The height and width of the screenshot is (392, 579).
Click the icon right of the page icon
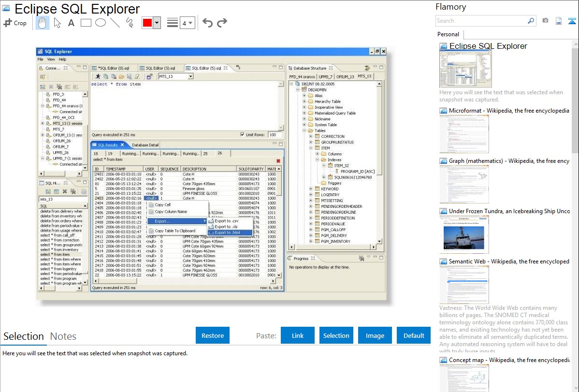click(572, 21)
